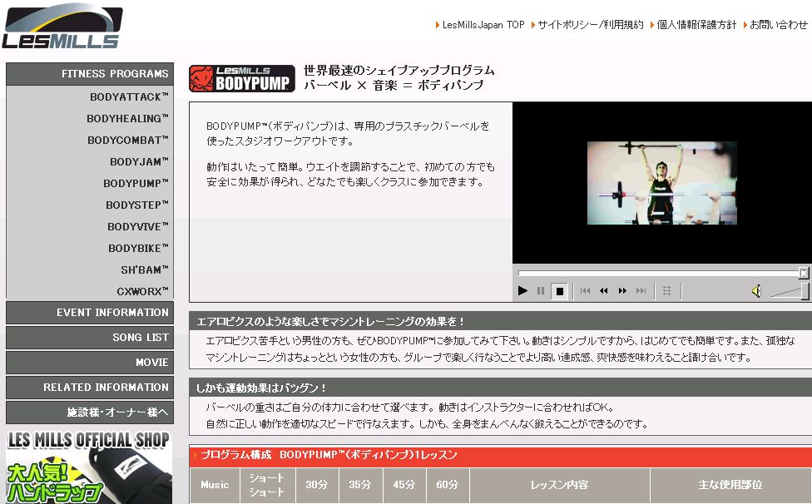Click the 45分 column header

click(x=404, y=485)
